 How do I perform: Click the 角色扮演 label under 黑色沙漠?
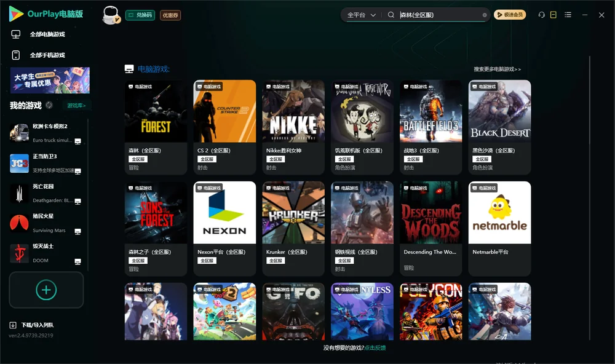coord(482,168)
